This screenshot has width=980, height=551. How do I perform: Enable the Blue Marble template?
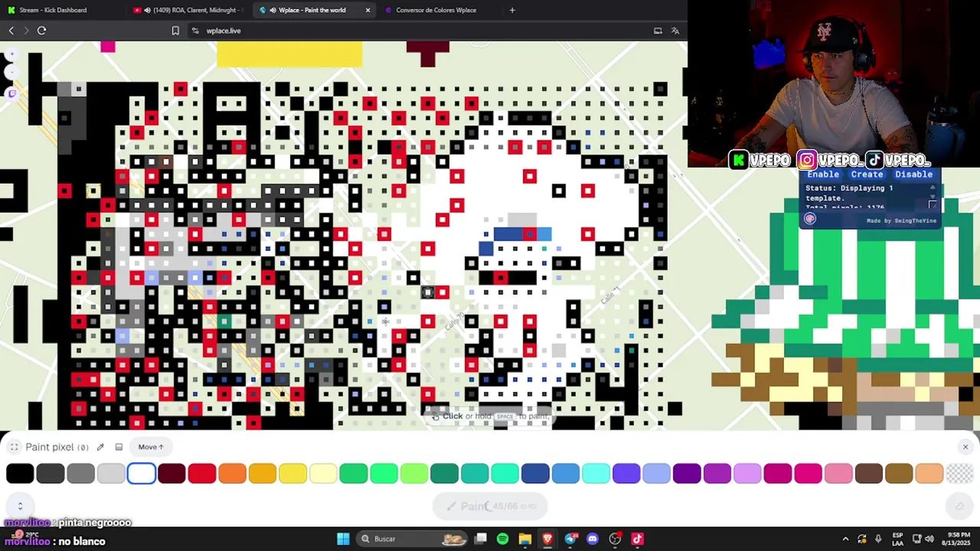pos(823,174)
